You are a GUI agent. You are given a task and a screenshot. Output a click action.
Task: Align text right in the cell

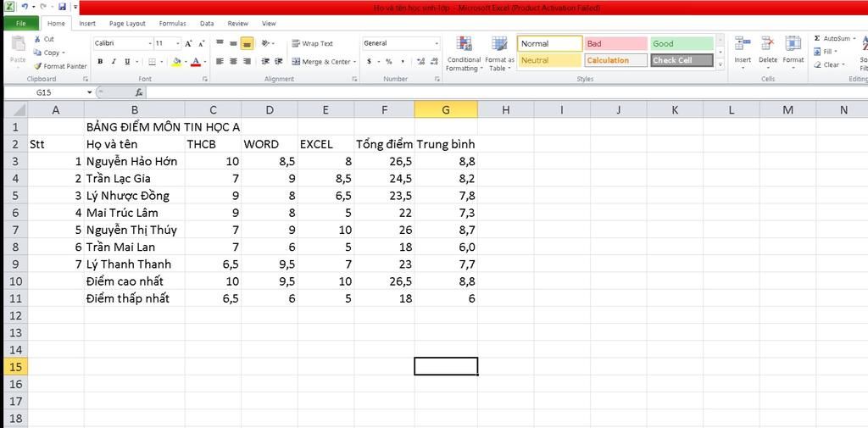(x=247, y=62)
